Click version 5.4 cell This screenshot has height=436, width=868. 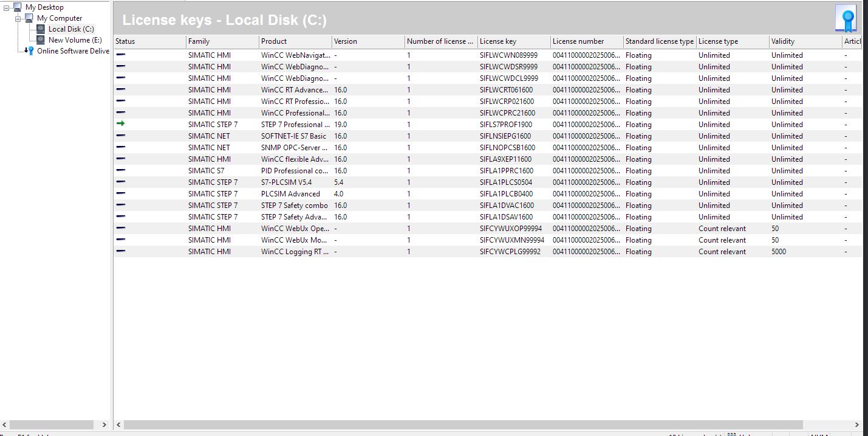[x=338, y=182]
